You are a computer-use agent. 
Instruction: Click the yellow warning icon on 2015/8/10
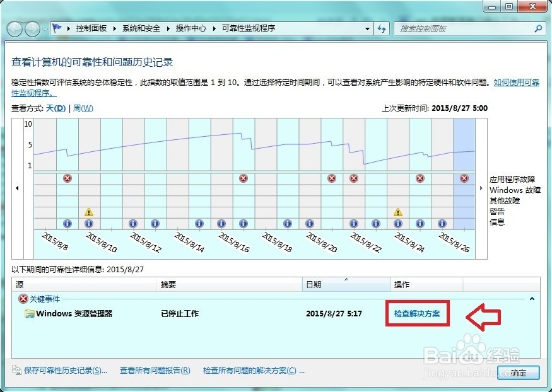click(x=89, y=212)
